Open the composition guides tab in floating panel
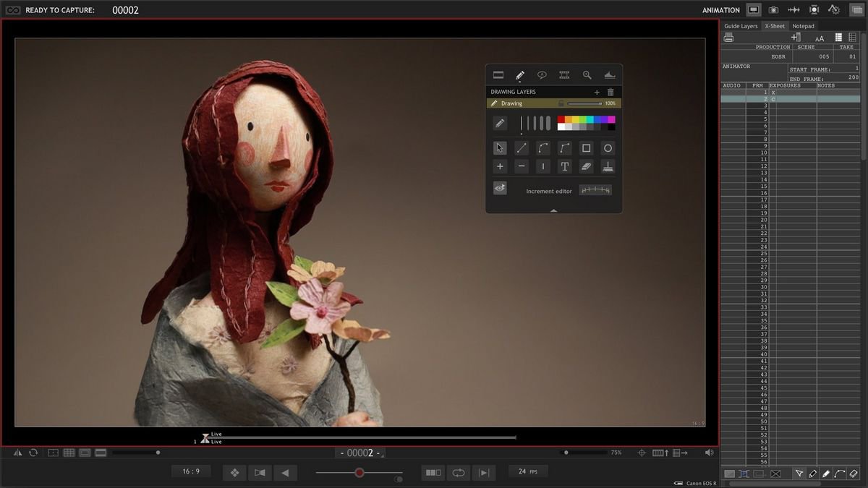Image resolution: width=868 pixels, height=488 pixels. tap(498, 74)
